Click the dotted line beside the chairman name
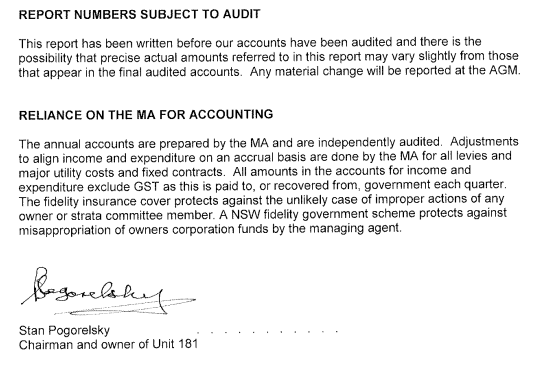This screenshot has width=538, height=365. tap(268, 332)
